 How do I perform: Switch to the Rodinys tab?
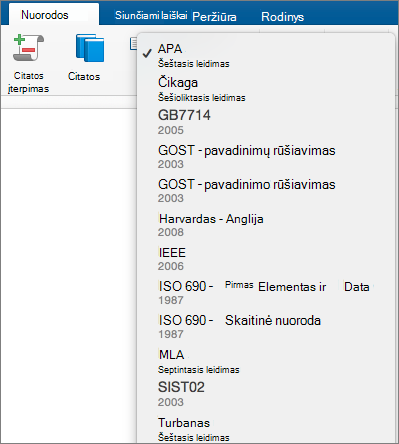282,17
